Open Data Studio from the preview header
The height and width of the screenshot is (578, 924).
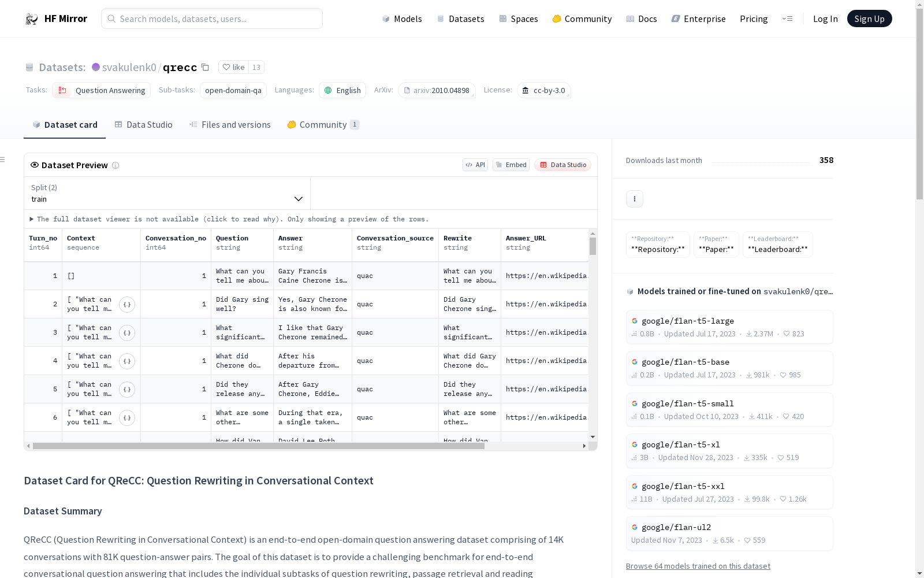tap(562, 165)
